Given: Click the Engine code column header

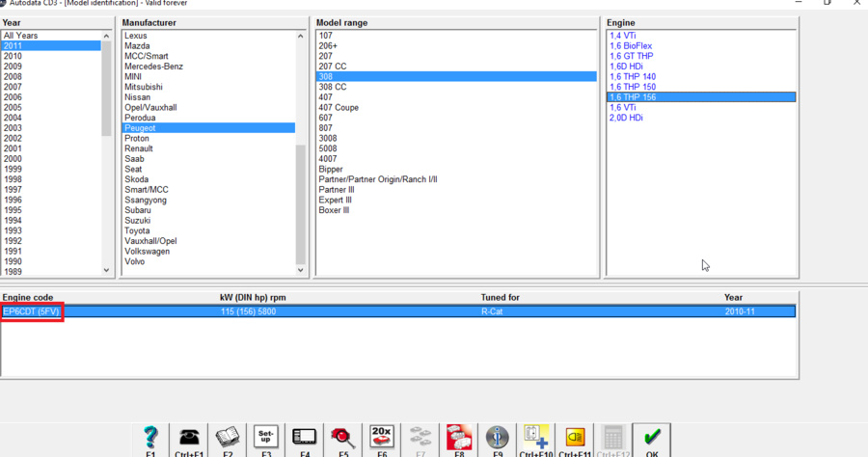Looking at the screenshot, I should [28, 298].
